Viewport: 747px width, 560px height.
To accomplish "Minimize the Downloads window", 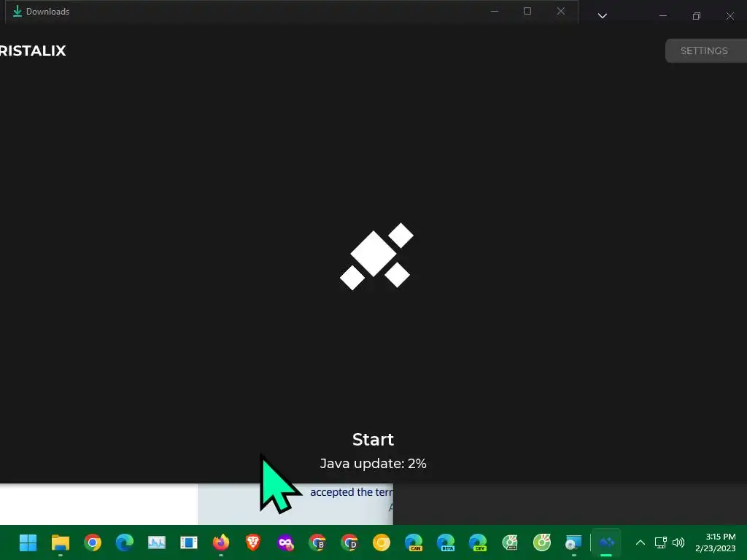I will tap(495, 11).
